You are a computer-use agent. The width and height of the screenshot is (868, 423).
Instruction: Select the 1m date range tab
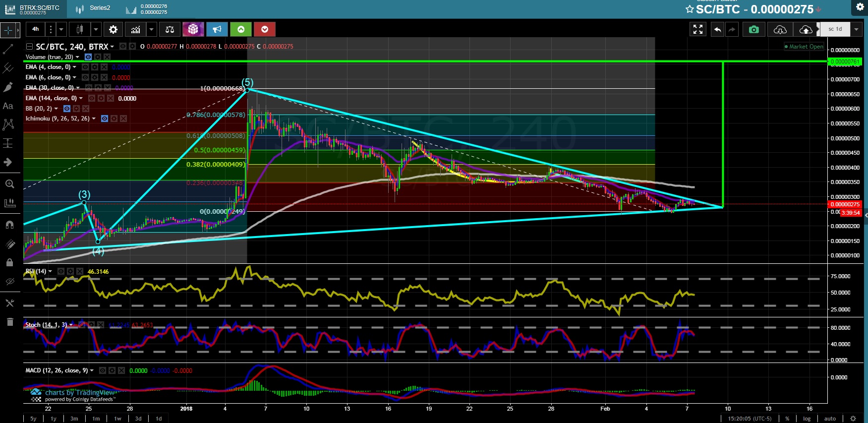[96, 419]
